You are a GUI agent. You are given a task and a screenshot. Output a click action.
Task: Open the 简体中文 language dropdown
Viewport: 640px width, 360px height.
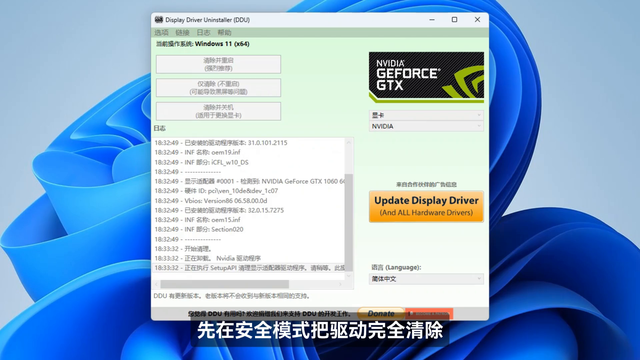tap(426, 279)
